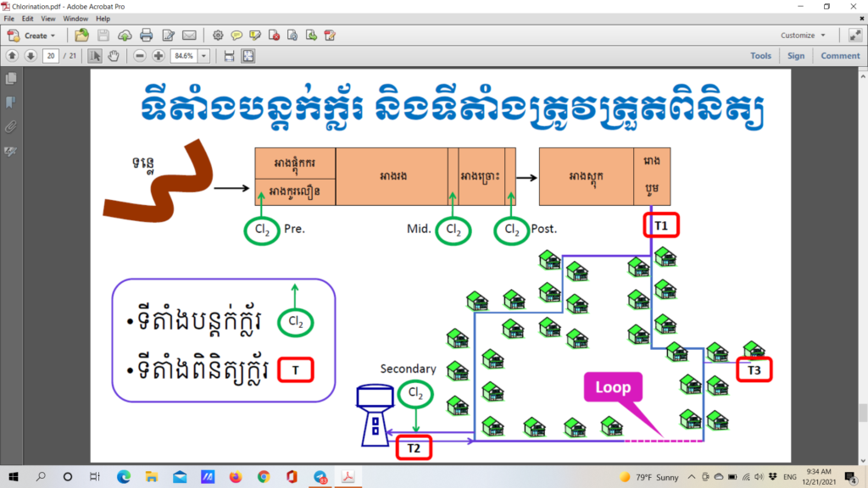
Task: Open the View menu
Action: coord(48,18)
